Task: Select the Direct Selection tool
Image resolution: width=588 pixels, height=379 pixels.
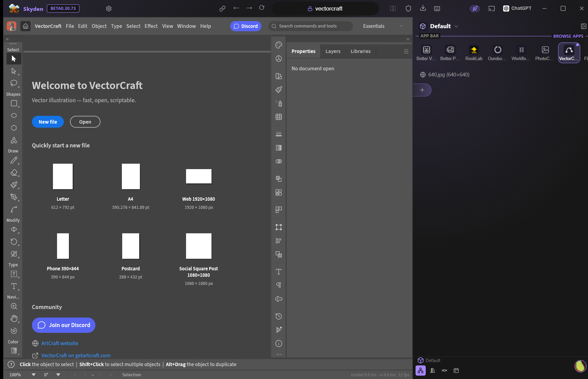Action: (x=14, y=71)
